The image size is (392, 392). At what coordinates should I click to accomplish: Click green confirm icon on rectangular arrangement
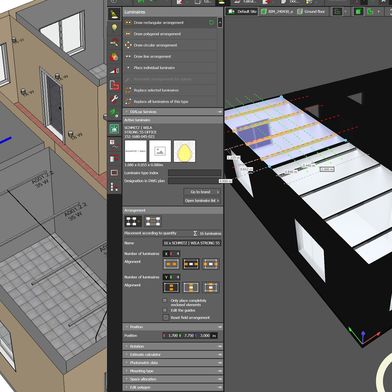tap(211, 23)
